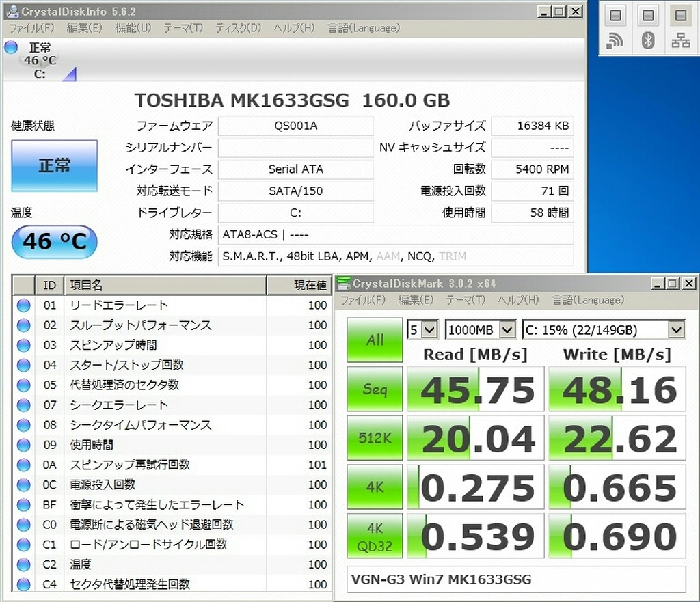Viewport: 700px width, 602px height.
Task: Click the 4K QD32 write result 0.690
Action: point(617,536)
